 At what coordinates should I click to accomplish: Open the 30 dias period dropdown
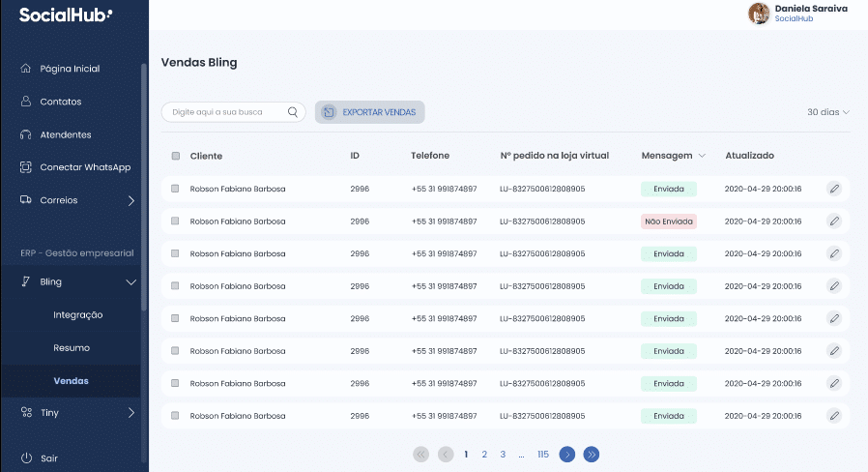827,112
